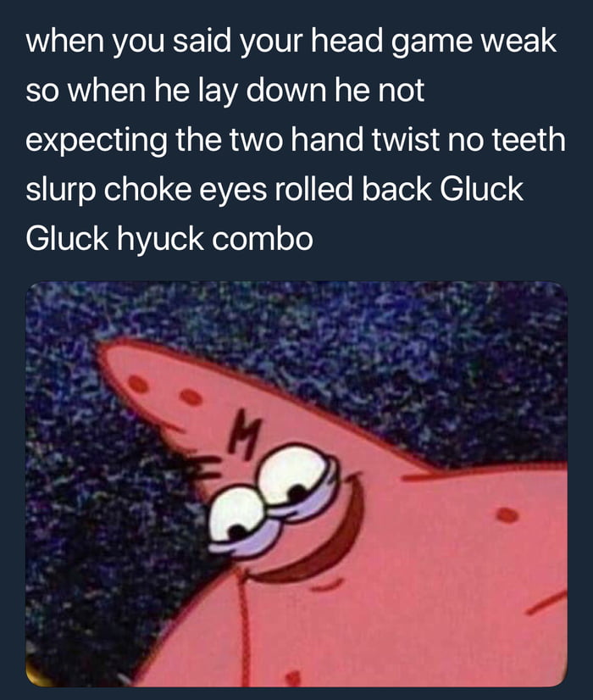Click Patrick's lower eye in the image
Screen dimensions: 593x700
pos(239,515)
